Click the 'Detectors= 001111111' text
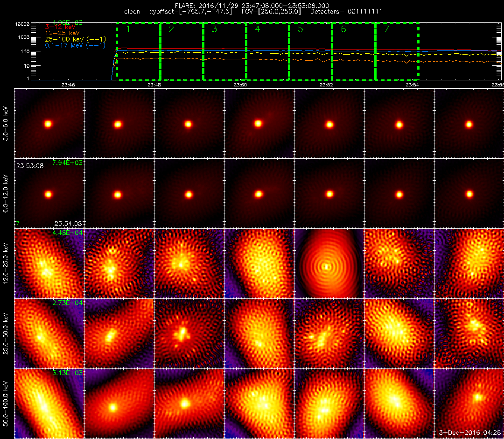This screenshot has height=439, width=504. point(346,12)
